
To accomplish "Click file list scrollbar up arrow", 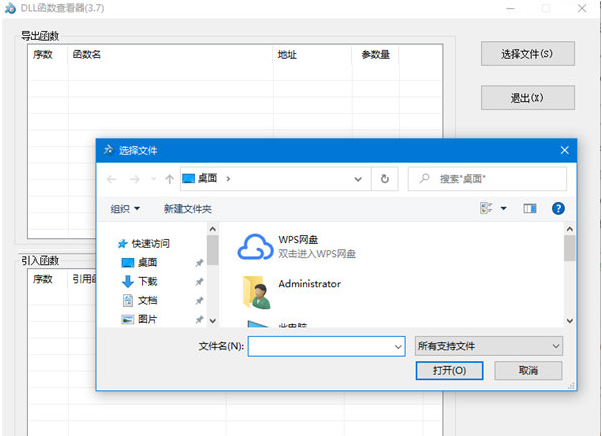I will pos(569,229).
